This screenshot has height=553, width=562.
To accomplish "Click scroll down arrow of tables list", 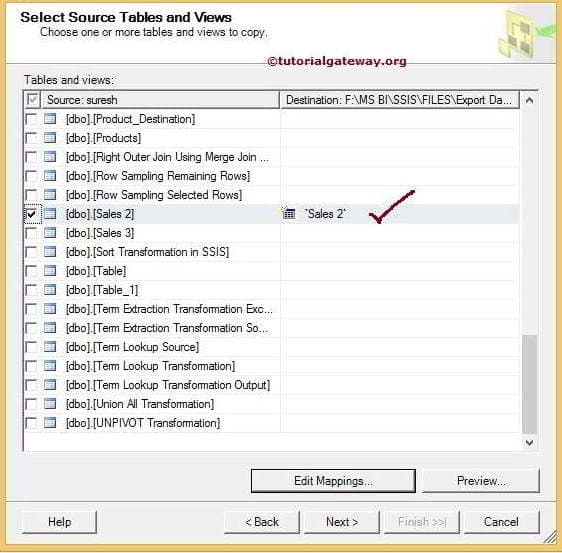I will pyautogui.click(x=529, y=442).
